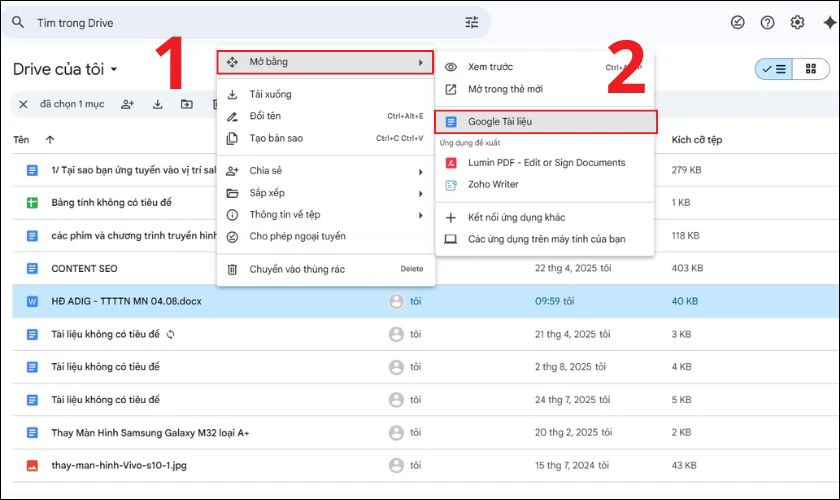Click inside Tìm trong Drive search field

[x=246, y=23]
